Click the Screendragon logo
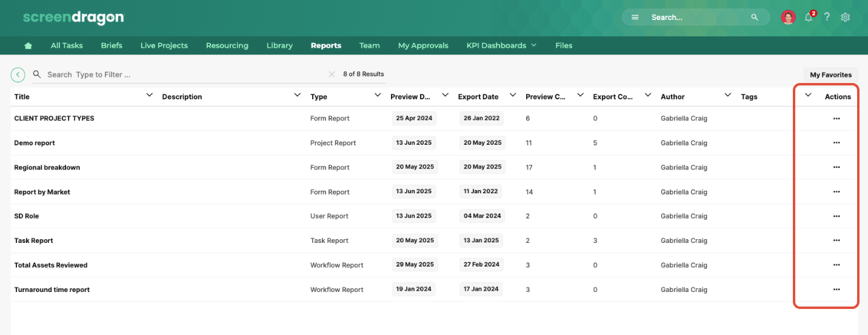Screen dimensions: 868x335 pyautogui.click(x=73, y=18)
